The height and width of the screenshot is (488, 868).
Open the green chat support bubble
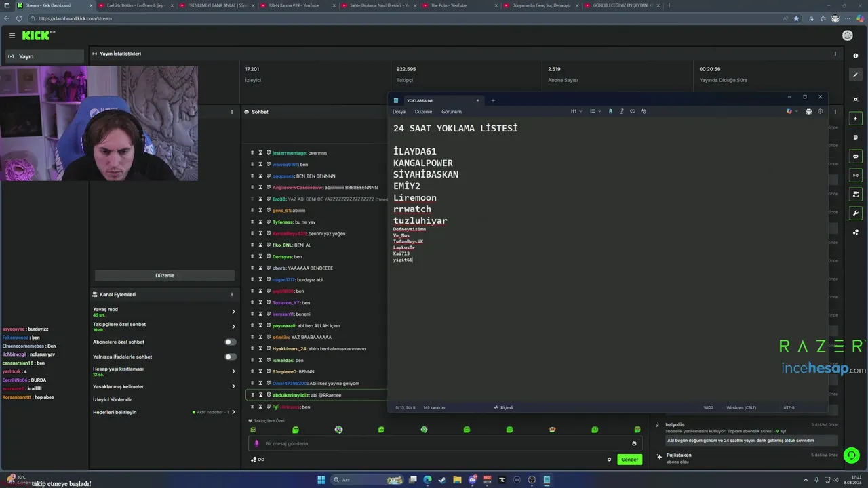852,455
